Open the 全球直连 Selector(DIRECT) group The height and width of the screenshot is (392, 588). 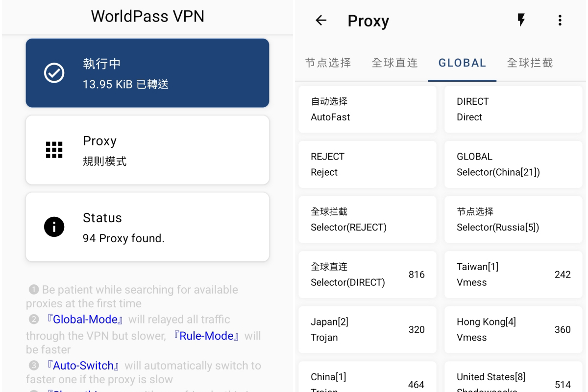point(367,275)
